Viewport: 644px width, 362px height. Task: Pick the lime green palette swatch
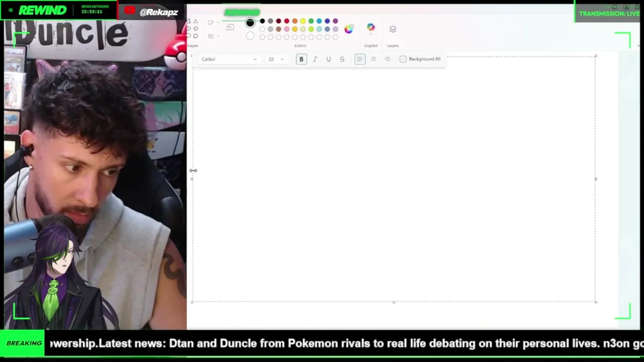click(x=311, y=29)
